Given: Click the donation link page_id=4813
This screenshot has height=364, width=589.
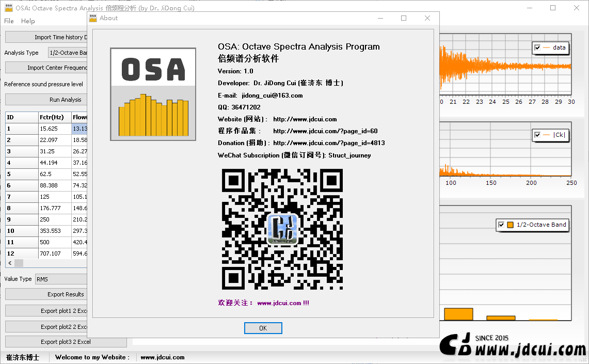Looking at the screenshot, I should 329,143.
